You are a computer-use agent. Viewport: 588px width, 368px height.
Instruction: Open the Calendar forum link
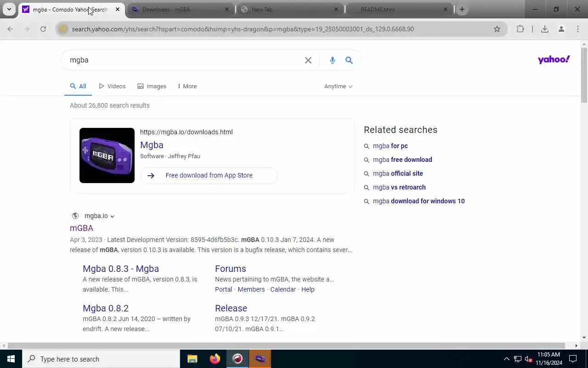(283, 289)
